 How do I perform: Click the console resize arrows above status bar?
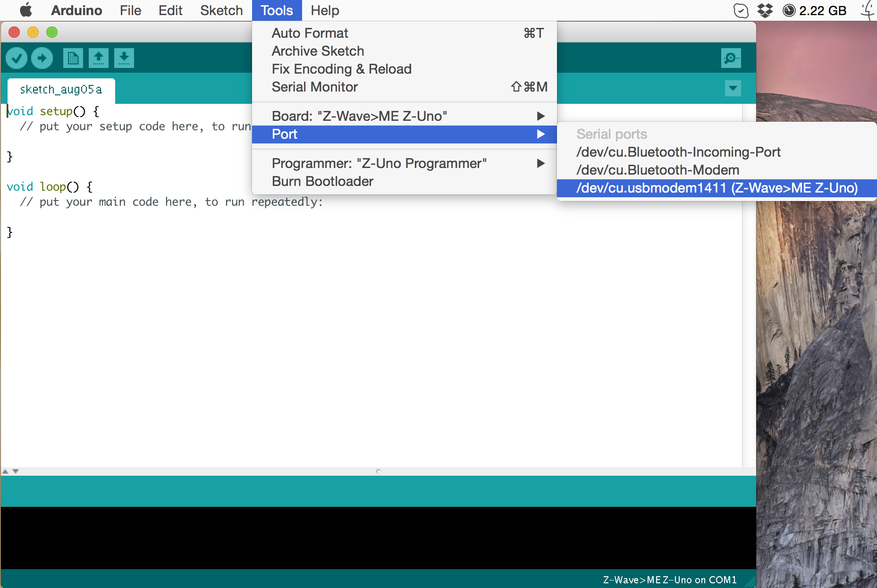[10, 471]
